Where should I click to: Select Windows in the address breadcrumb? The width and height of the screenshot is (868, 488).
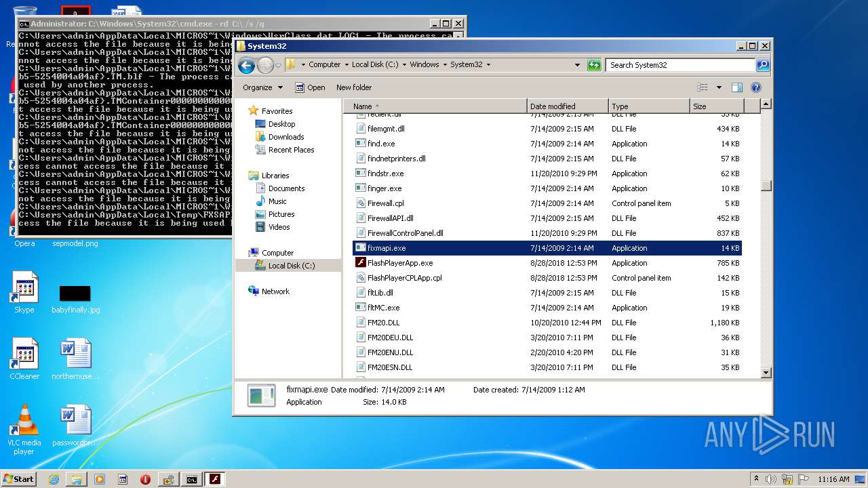(425, 65)
